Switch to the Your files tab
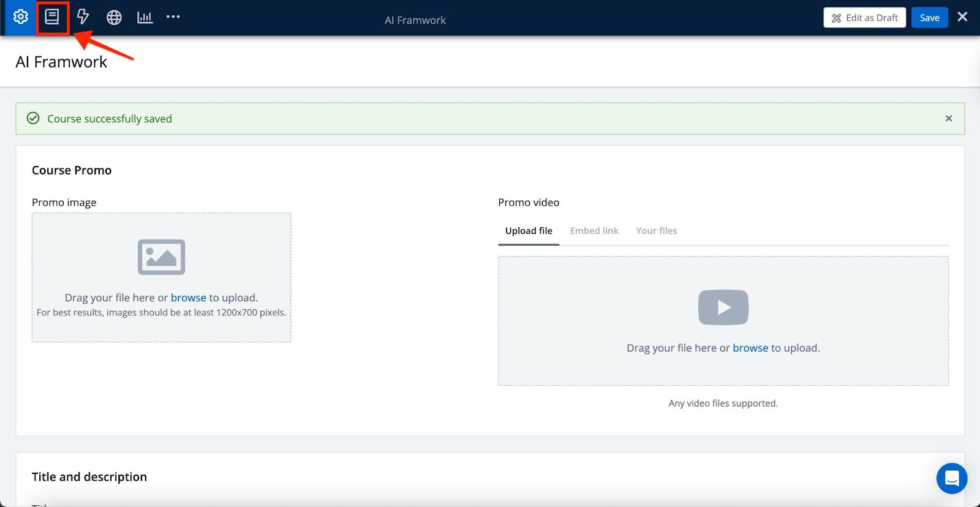The width and height of the screenshot is (980, 507). pos(656,231)
